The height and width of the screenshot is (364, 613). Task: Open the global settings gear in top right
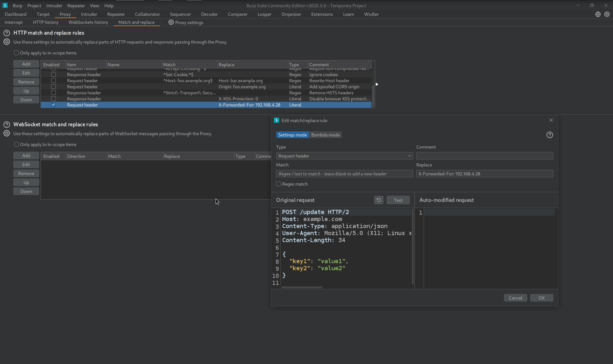607,14
